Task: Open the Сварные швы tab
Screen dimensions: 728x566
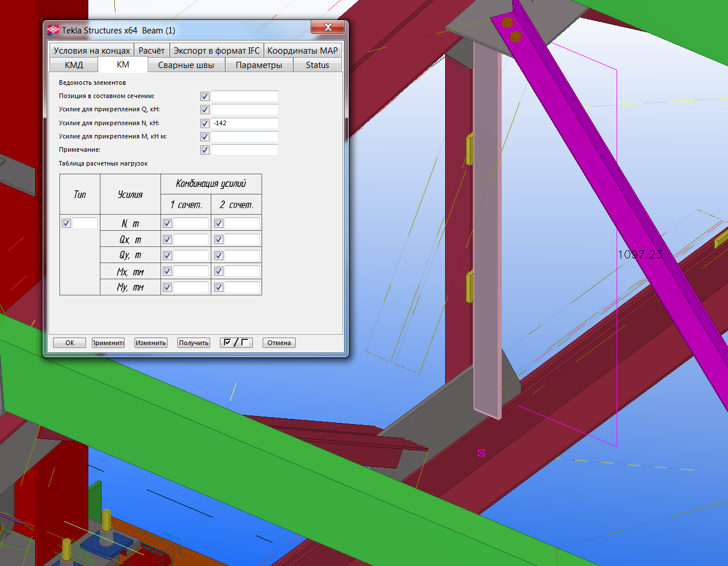Action: (x=186, y=65)
